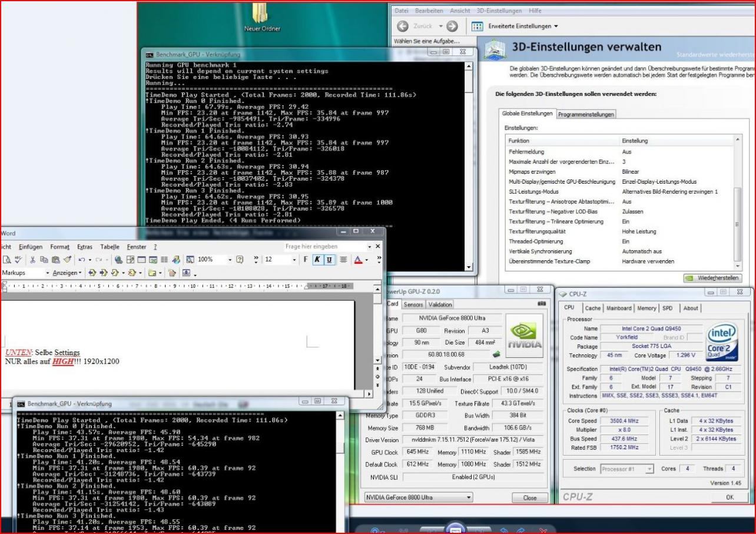Click the GPU-Z BIOS save chip icon
Viewport: 756px width, 534px height.
tap(496, 354)
